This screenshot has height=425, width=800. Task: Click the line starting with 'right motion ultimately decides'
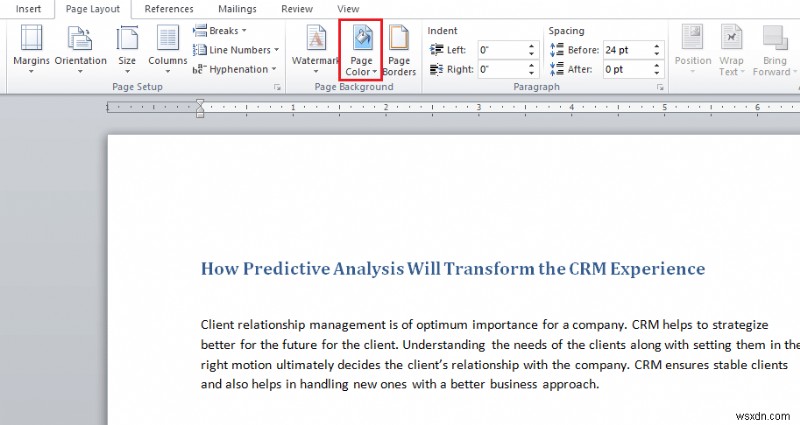click(x=494, y=365)
